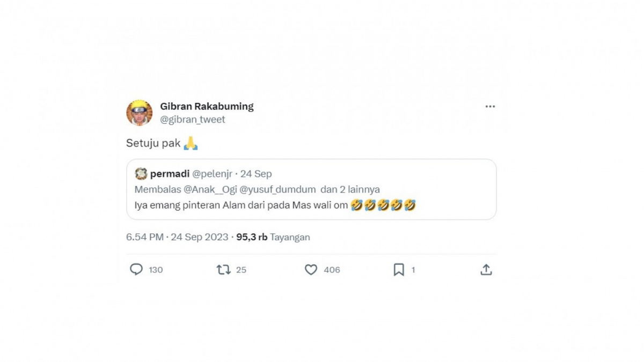Click Gibran Rakabuming's profile picture
The height and width of the screenshot is (362, 644).
(x=140, y=112)
